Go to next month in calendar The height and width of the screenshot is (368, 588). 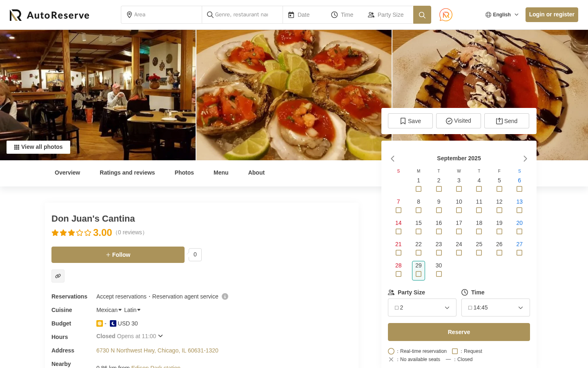click(x=525, y=159)
